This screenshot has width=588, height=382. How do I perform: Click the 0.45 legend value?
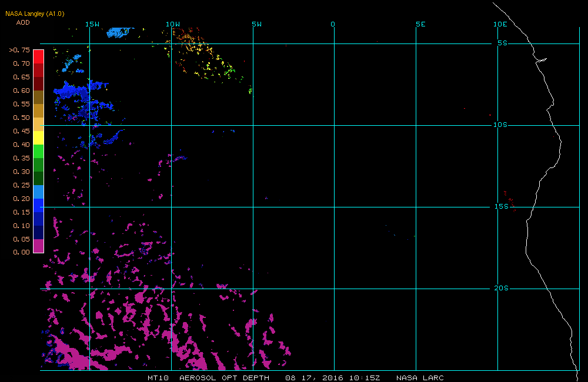click(21, 131)
